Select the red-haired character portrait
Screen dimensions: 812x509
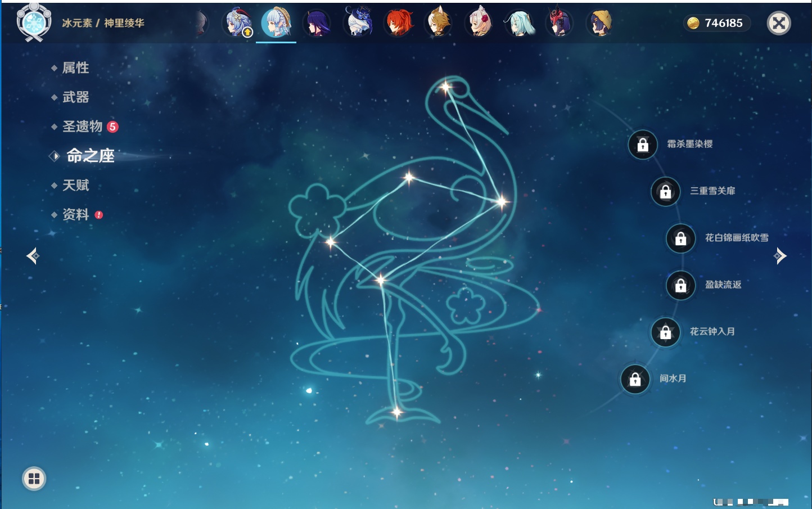[x=398, y=23]
